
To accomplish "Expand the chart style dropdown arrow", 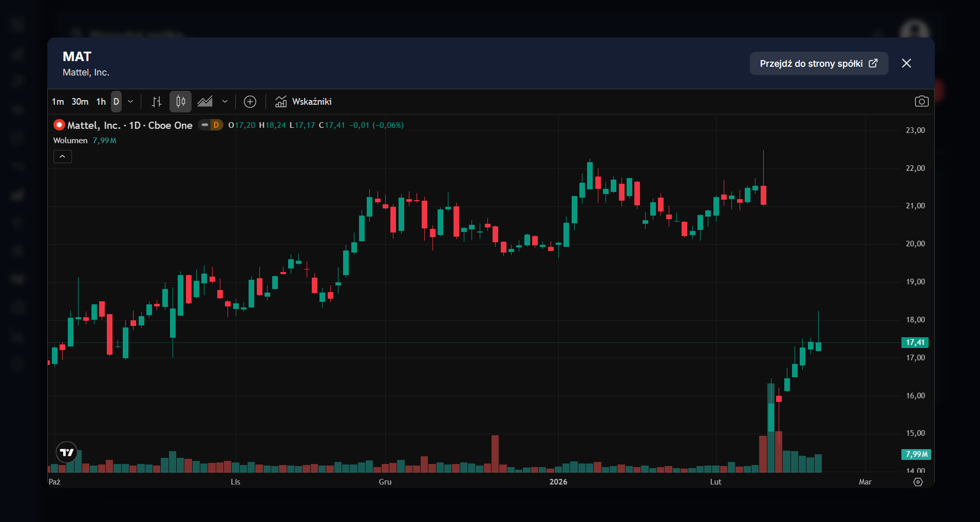I will (225, 102).
